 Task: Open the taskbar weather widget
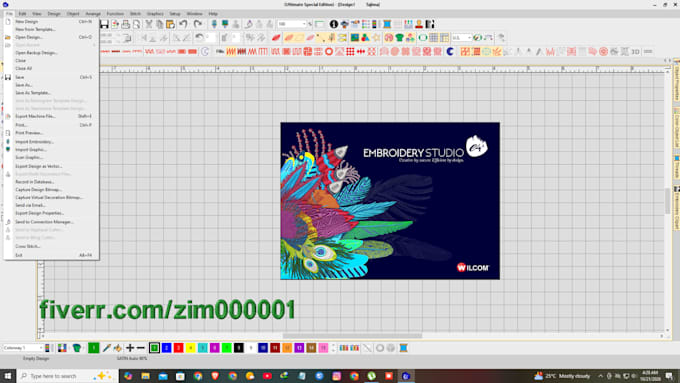(562, 376)
